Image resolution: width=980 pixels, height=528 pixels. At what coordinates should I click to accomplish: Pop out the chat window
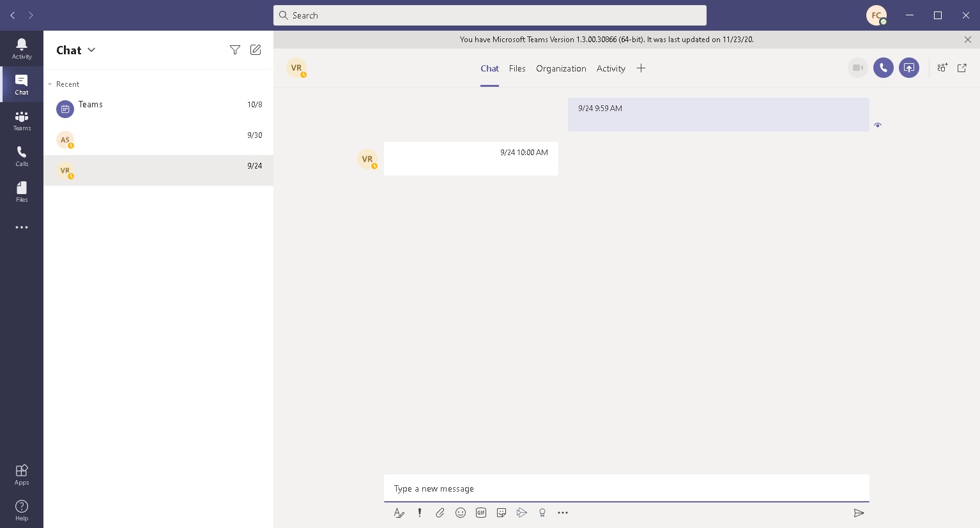coord(962,68)
